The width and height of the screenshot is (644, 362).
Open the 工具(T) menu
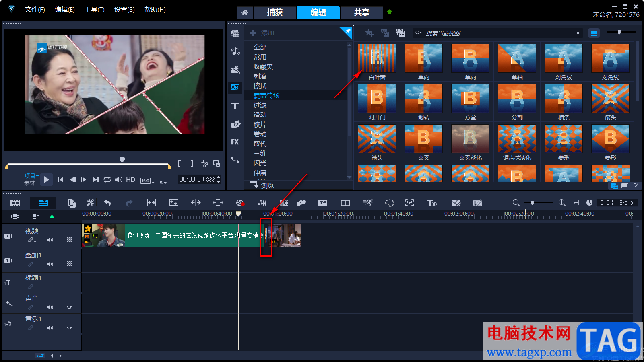(x=94, y=10)
